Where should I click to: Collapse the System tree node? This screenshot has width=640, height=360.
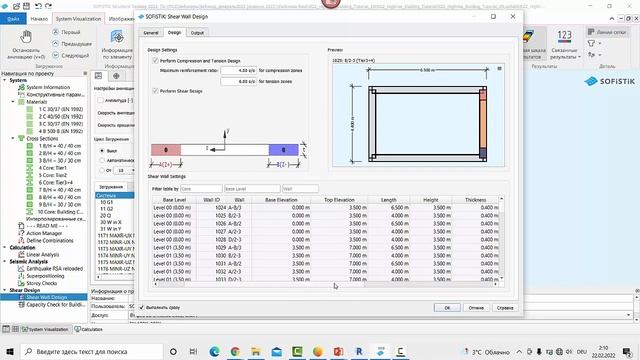pos(4,80)
